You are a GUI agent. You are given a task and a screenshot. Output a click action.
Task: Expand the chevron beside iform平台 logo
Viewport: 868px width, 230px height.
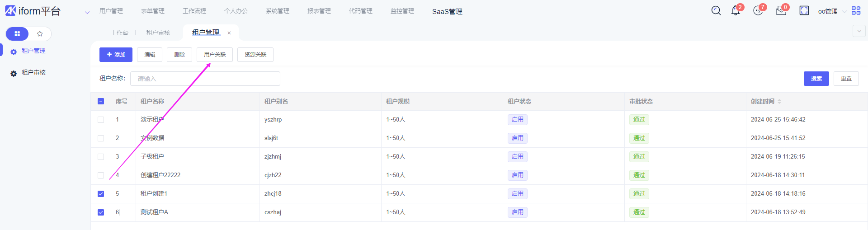[x=87, y=12]
